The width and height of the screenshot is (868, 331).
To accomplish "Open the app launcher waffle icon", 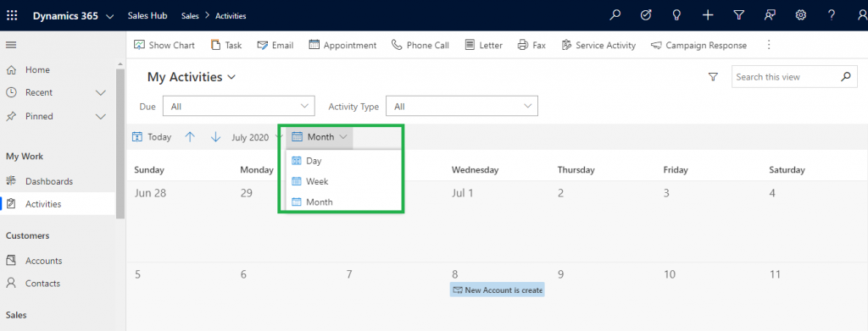I will point(12,15).
